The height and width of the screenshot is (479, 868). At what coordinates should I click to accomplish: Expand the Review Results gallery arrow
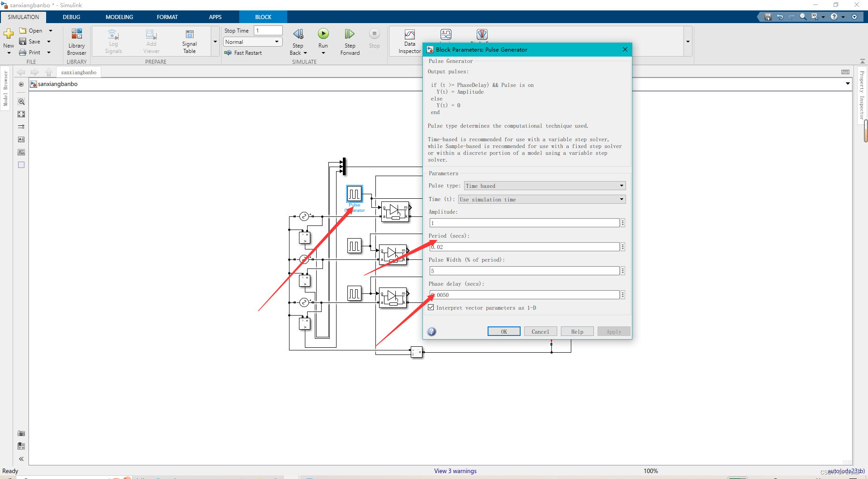(688, 41)
